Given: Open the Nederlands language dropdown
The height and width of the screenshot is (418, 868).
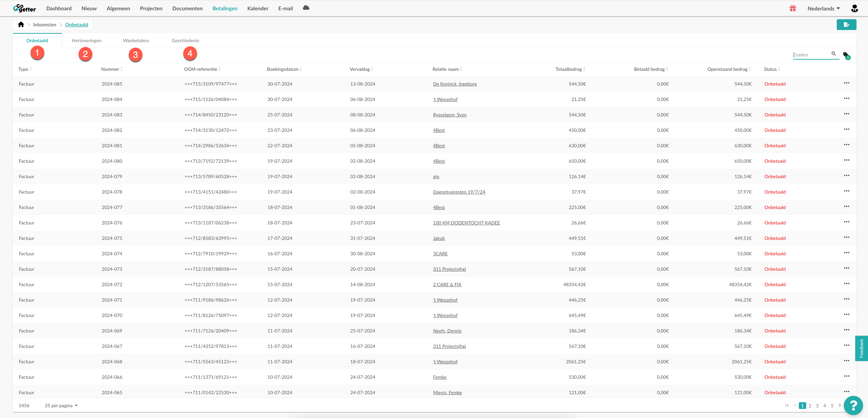Looking at the screenshot, I should point(824,9).
